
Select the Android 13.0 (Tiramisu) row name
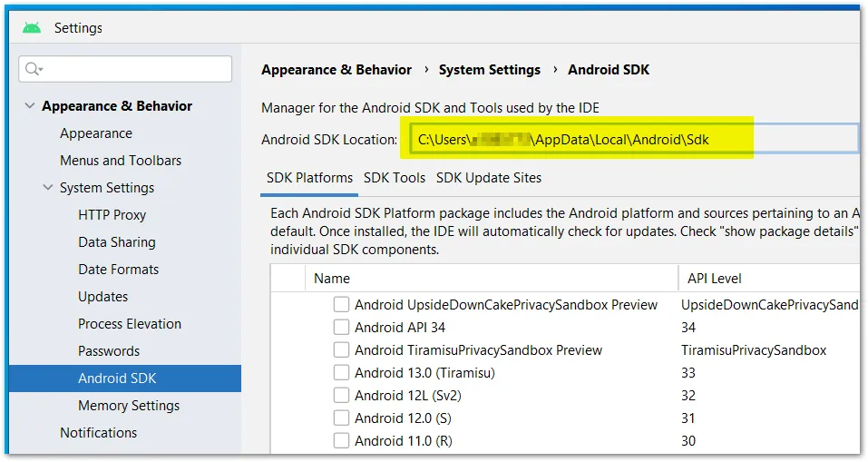(x=424, y=373)
